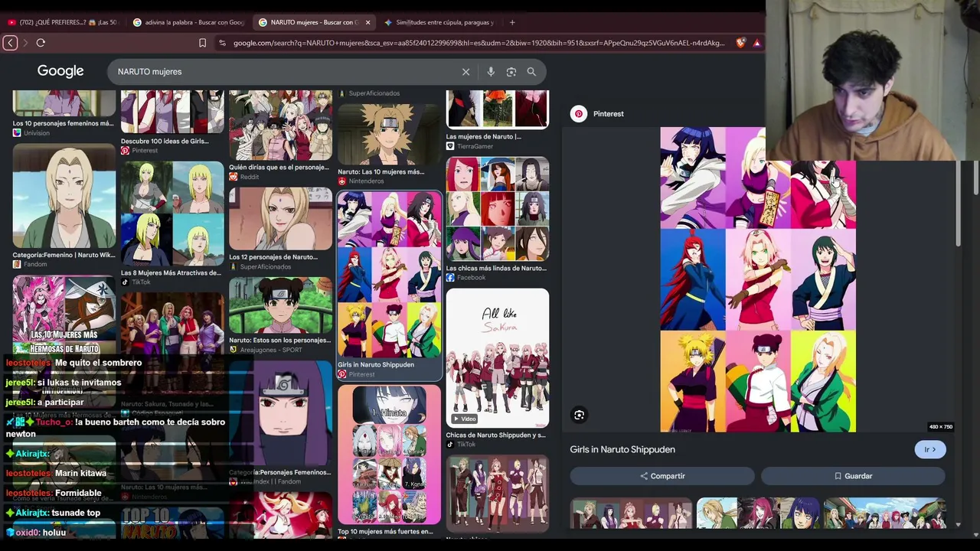Open 'Las chicas más lindas de Naruto' thumbnail
980x551 pixels.
pos(498,209)
